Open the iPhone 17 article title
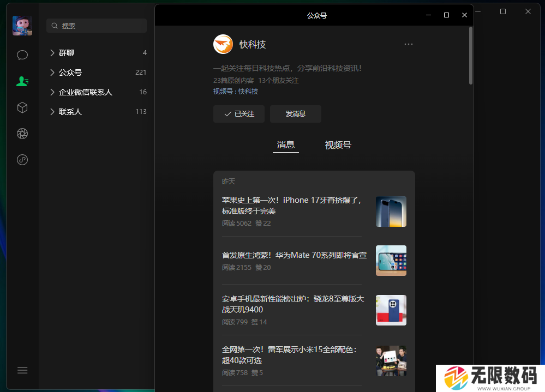Screen dimensions: 545x392 pos(292,206)
